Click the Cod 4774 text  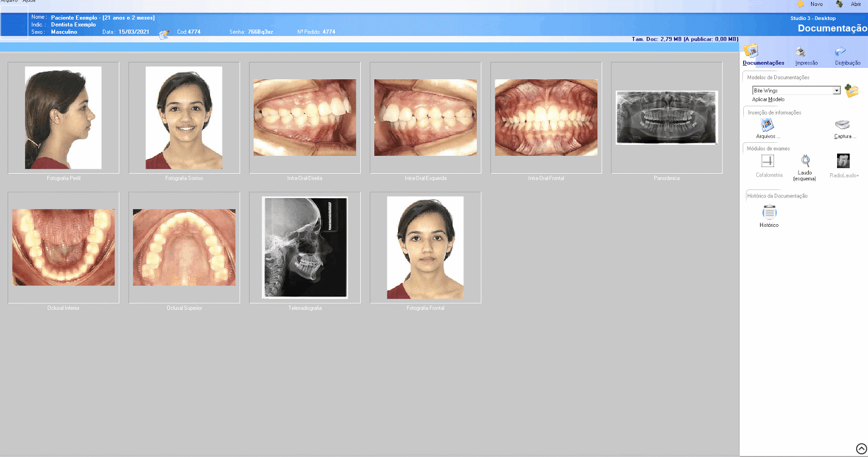click(189, 32)
